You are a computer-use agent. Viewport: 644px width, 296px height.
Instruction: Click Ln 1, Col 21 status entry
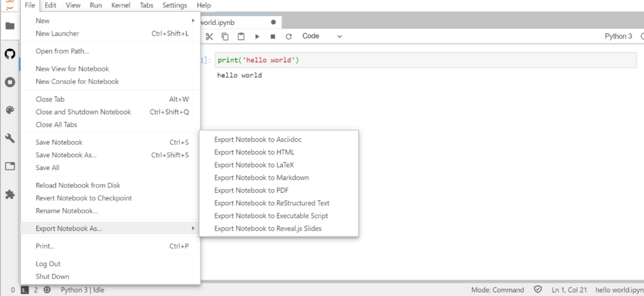click(569, 290)
